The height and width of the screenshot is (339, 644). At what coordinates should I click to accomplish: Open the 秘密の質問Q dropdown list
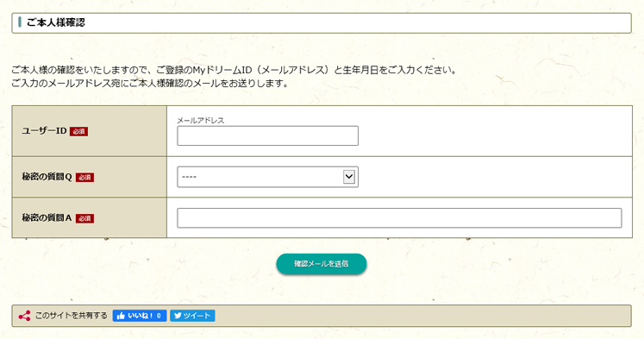pyautogui.click(x=268, y=177)
